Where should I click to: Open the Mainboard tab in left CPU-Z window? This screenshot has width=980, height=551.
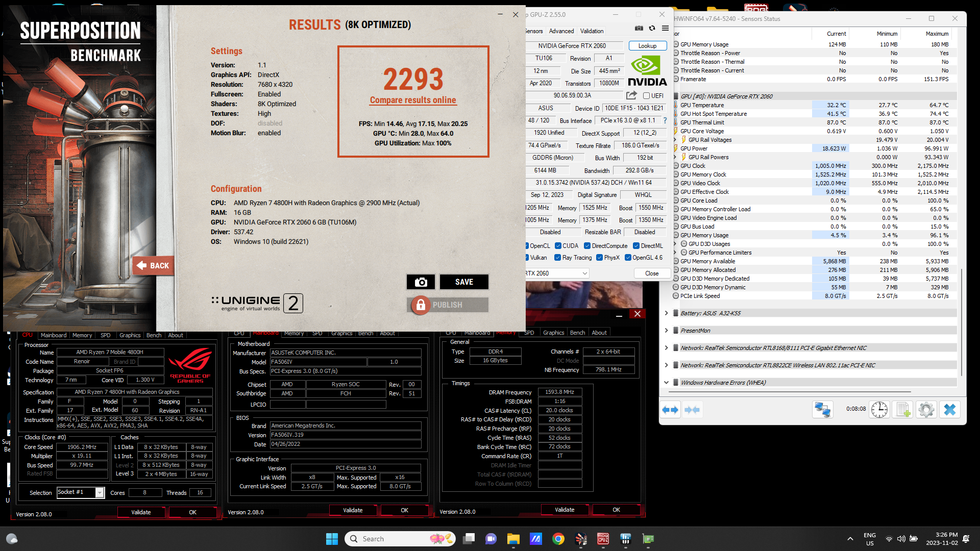click(54, 335)
